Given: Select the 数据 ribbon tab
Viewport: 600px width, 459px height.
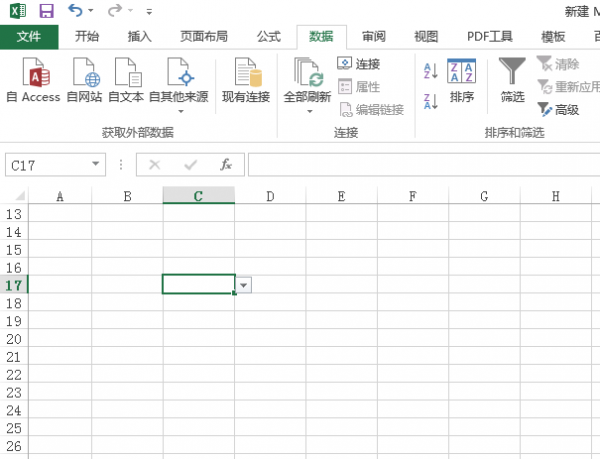Looking at the screenshot, I should click(321, 37).
